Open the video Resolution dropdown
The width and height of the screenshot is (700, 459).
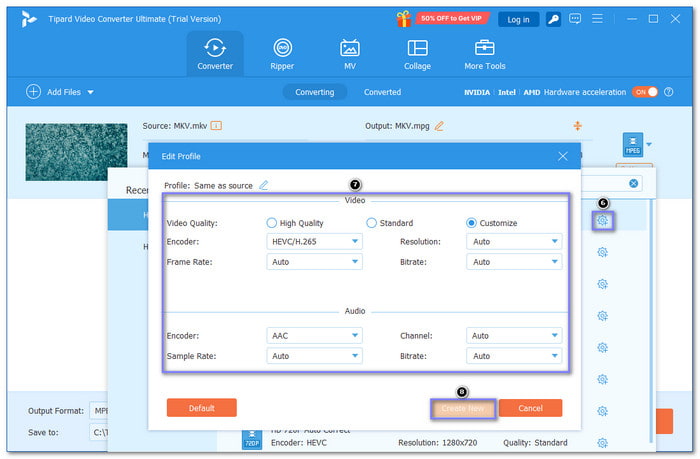pos(514,242)
